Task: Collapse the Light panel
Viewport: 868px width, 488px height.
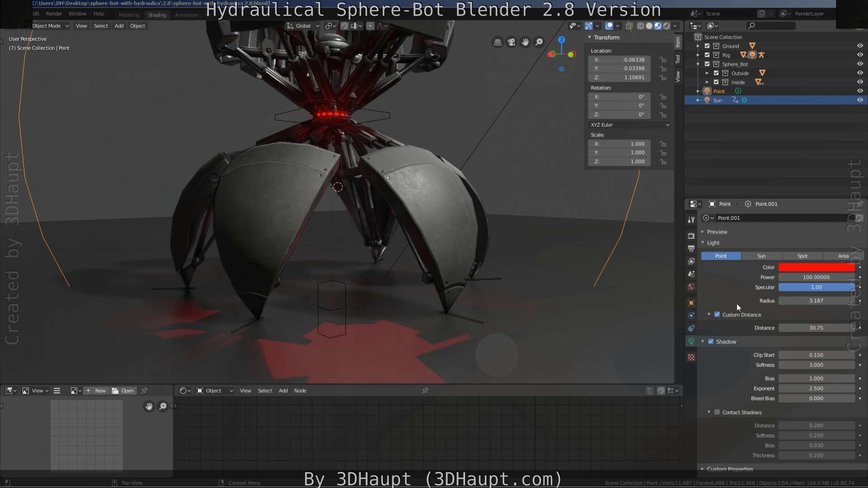Action: tap(713, 242)
